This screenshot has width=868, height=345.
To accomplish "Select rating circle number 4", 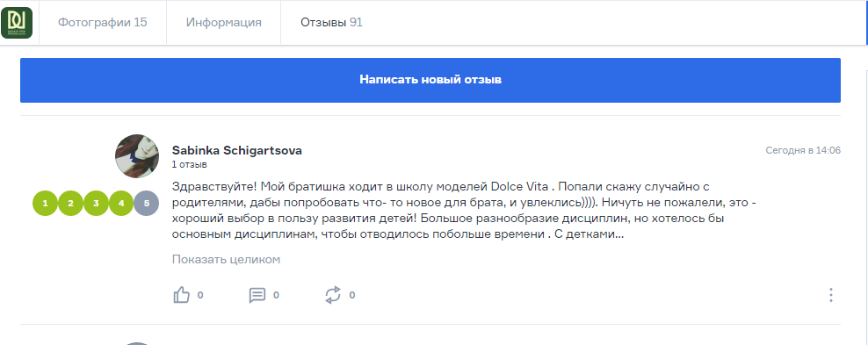I will (x=121, y=203).
